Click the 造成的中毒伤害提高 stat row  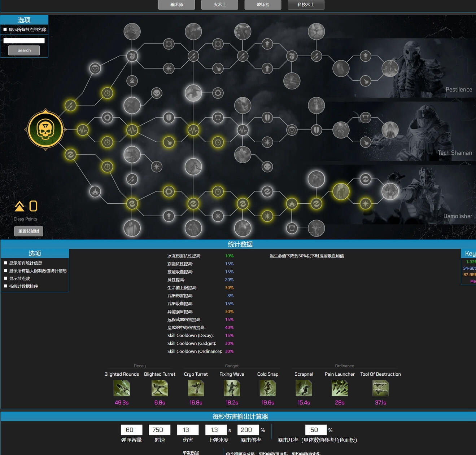tap(200, 327)
